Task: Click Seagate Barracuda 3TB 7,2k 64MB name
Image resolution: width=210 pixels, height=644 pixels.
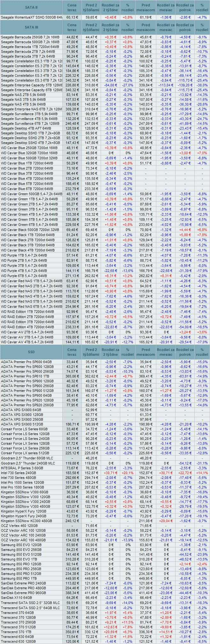Action: pyautogui.click(x=28, y=56)
